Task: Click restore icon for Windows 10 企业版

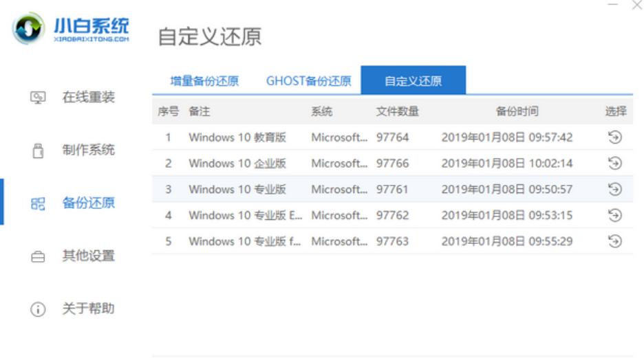Action: pos(615,164)
